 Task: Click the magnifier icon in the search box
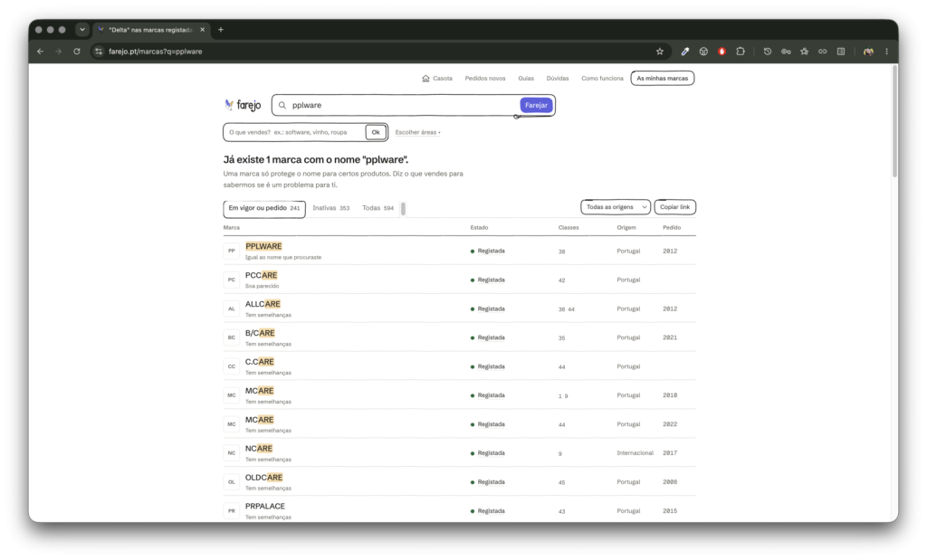tap(282, 105)
